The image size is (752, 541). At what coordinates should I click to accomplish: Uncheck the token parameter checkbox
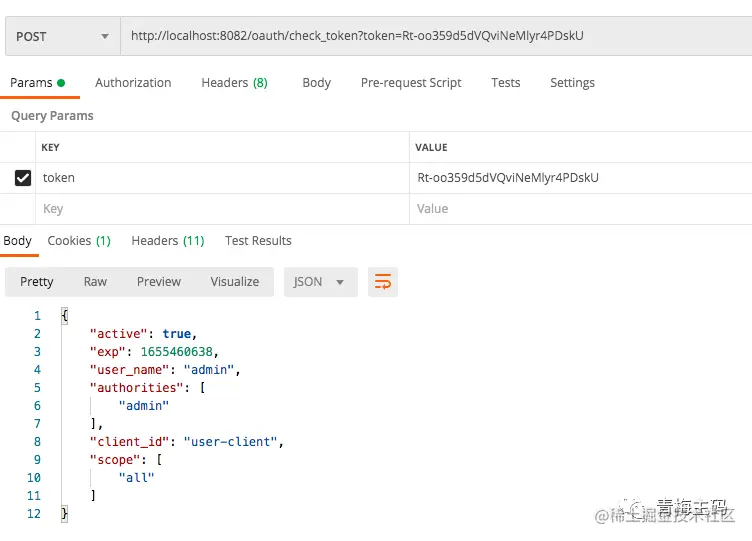tap(23, 178)
